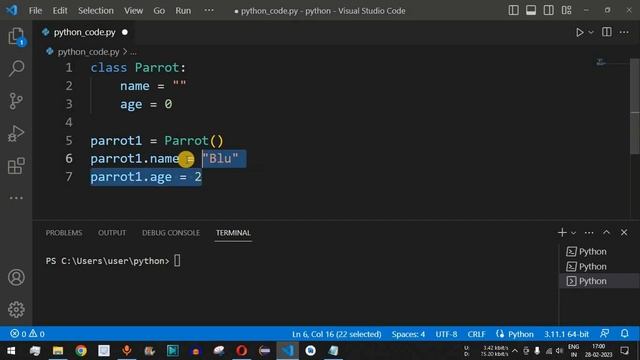The width and height of the screenshot is (640, 360).
Task: Toggle secondary sidebar layout icon
Action: click(549, 10)
